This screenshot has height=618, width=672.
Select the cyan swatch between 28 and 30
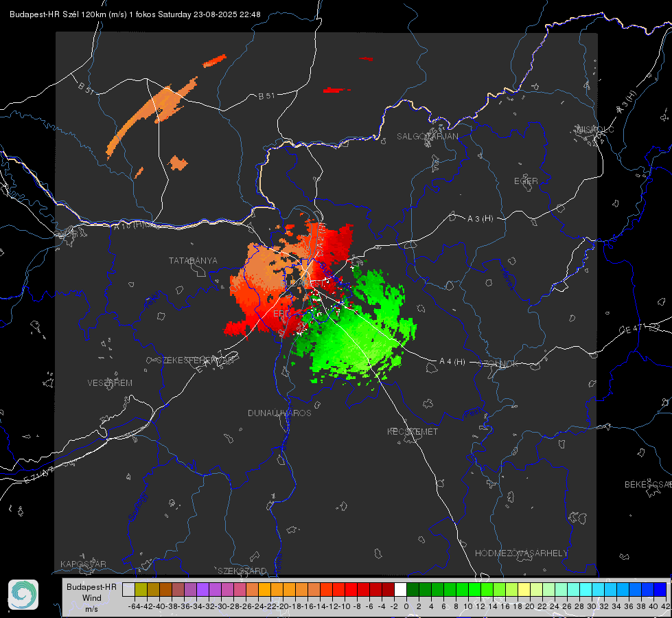click(586, 589)
